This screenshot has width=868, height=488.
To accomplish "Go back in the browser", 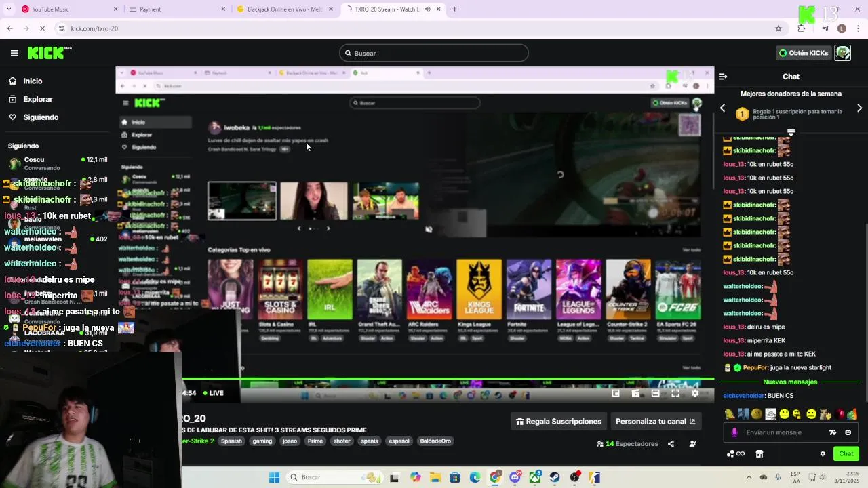I will (9, 28).
